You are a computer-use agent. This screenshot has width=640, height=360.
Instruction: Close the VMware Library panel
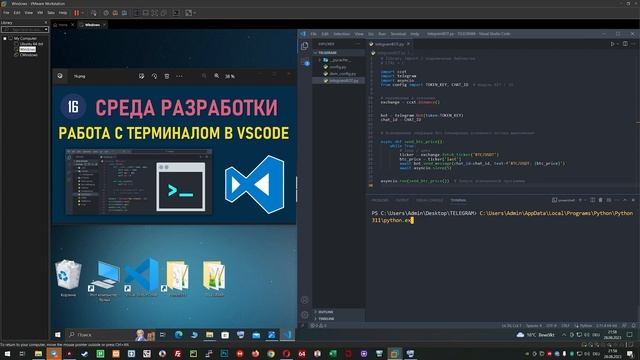tap(46, 23)
